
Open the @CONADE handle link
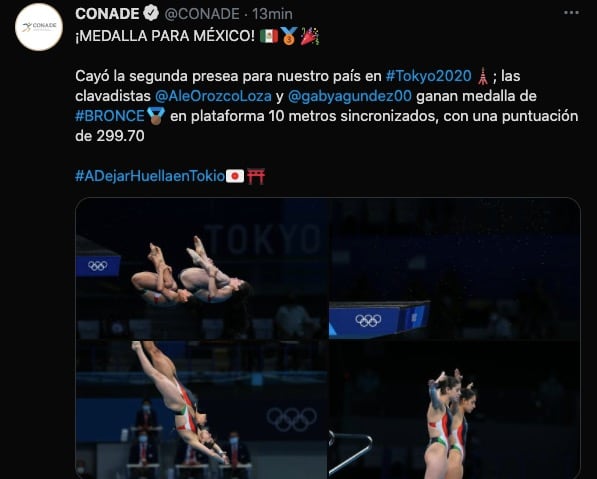202,14
